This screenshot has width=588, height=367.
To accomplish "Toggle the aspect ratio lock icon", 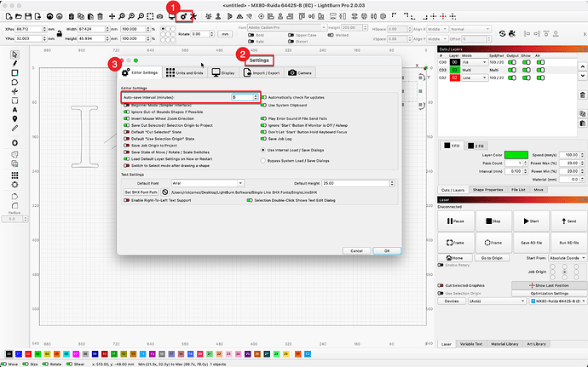I will (60, 34).
